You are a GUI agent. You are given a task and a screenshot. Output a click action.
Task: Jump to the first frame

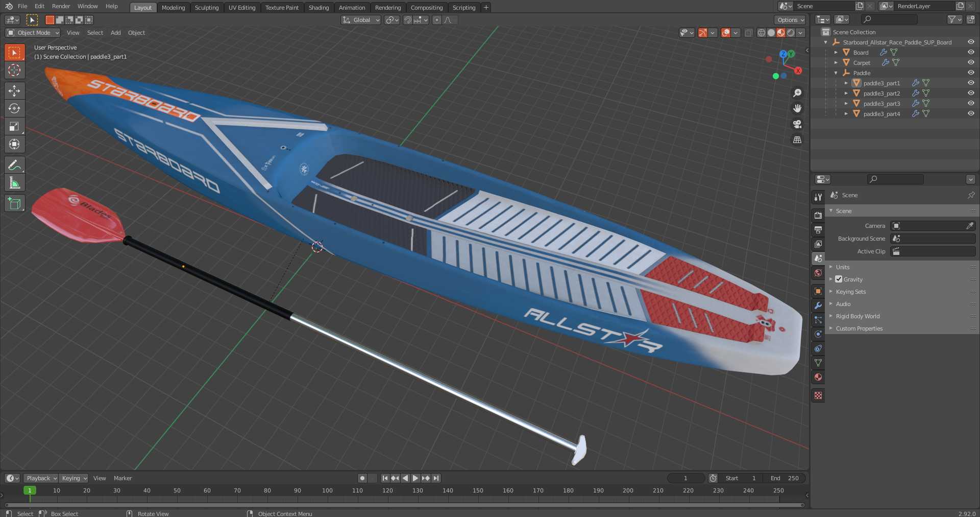coord(385,478)
